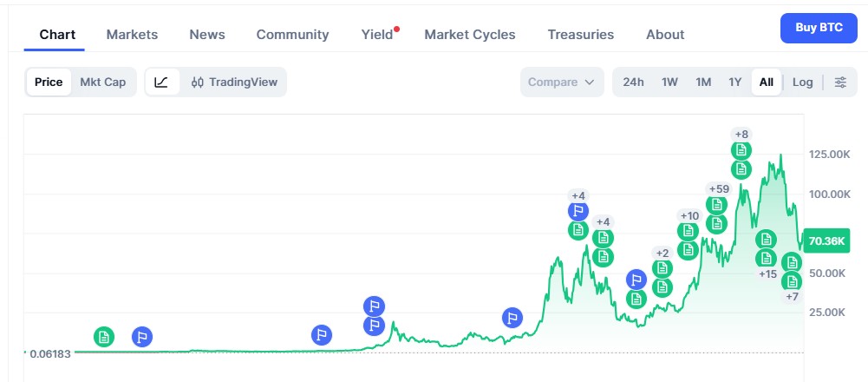Click the leftmost green document news marker
This screenshot has height=382, width=868.
[x=104, y=337]
